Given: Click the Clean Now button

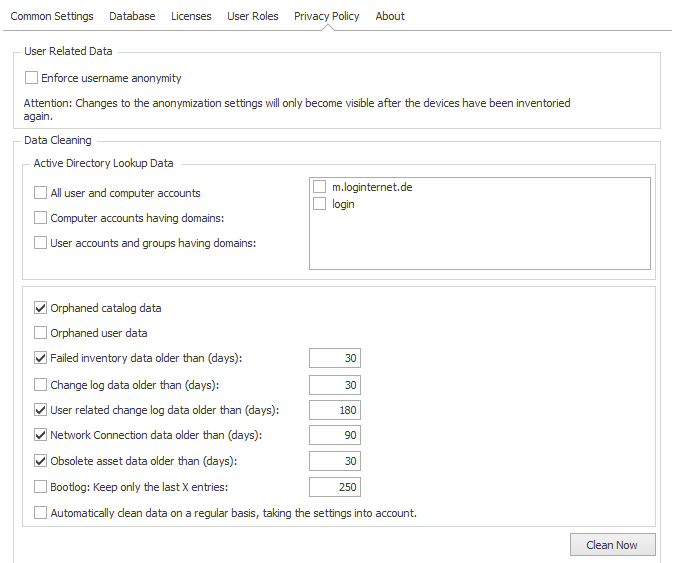Looking at the screenshot, I should click(x=613, y=545).
